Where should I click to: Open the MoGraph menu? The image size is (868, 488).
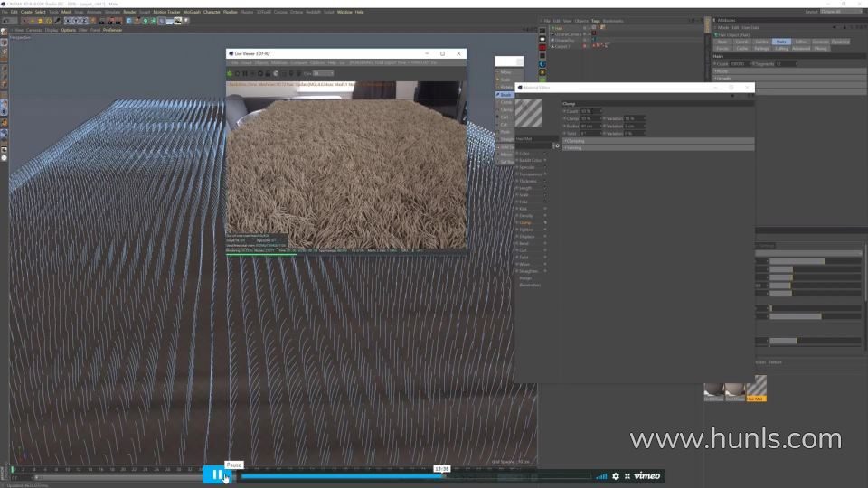(192, 12)
